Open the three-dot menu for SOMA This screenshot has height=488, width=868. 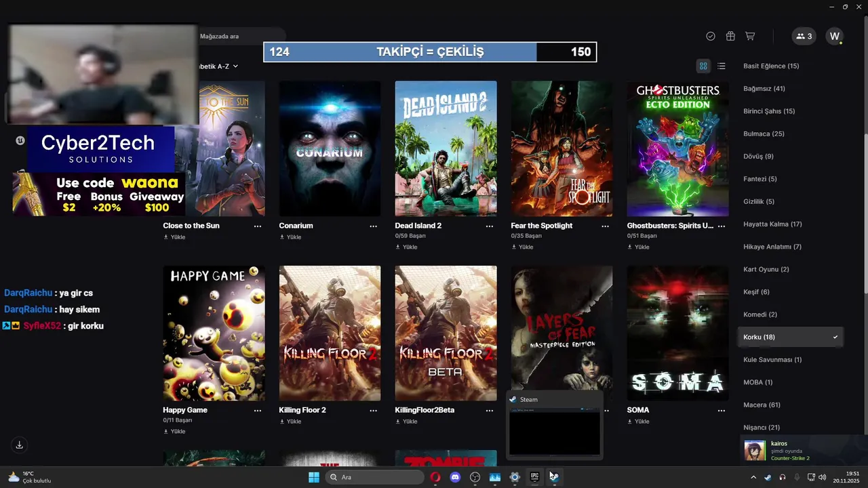tap(722, 410)
